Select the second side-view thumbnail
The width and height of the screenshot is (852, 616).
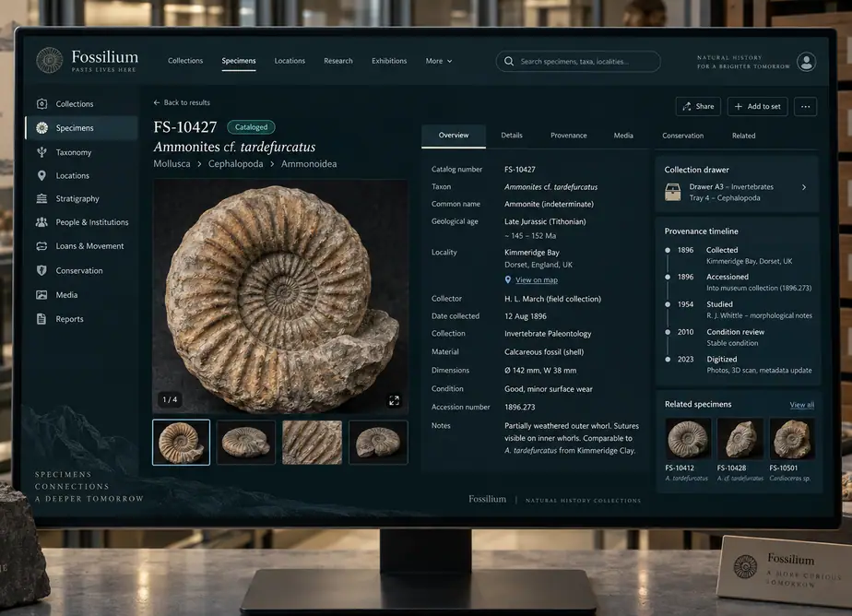[245, 442]
